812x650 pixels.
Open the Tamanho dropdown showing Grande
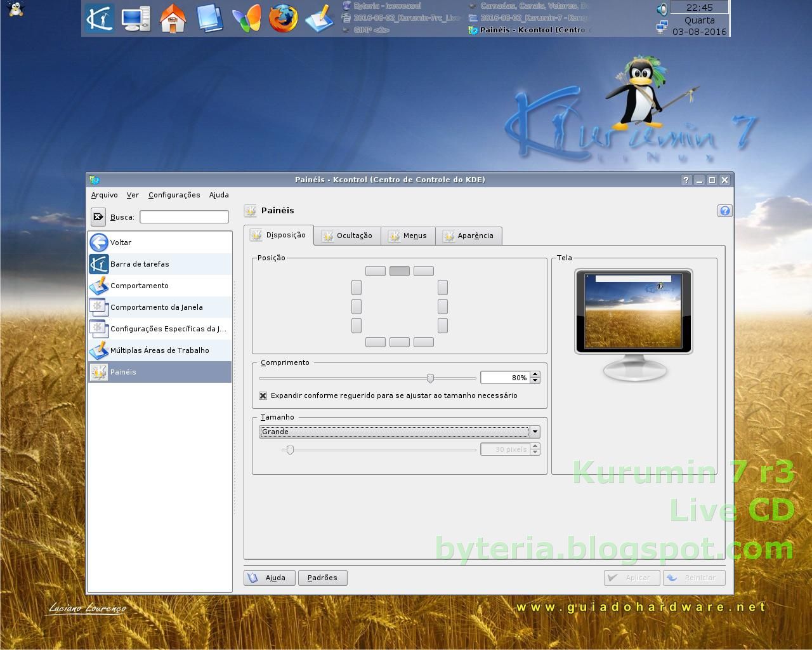393,432
